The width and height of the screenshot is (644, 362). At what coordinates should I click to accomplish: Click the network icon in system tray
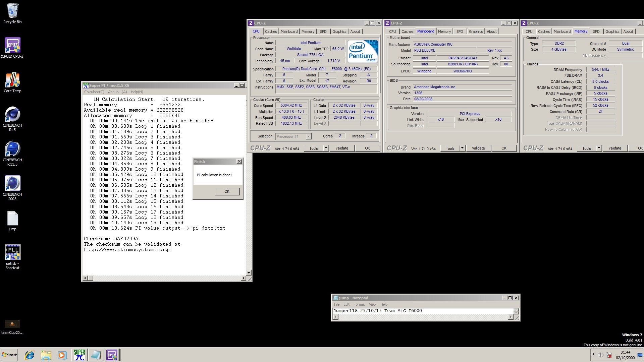pyautogui.click(x=608, y=355)
